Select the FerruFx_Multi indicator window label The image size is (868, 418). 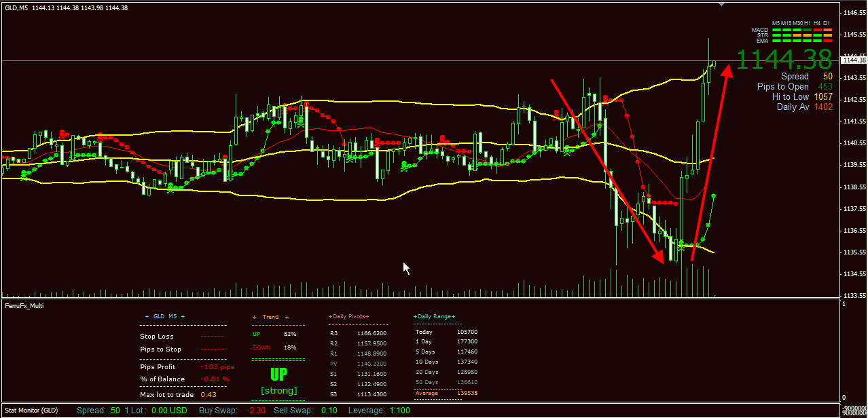coord(24,306)
